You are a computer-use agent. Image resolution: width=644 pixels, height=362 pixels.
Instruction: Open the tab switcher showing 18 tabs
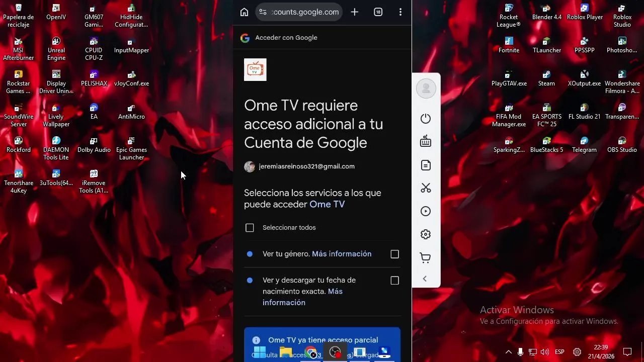point(378,12)
